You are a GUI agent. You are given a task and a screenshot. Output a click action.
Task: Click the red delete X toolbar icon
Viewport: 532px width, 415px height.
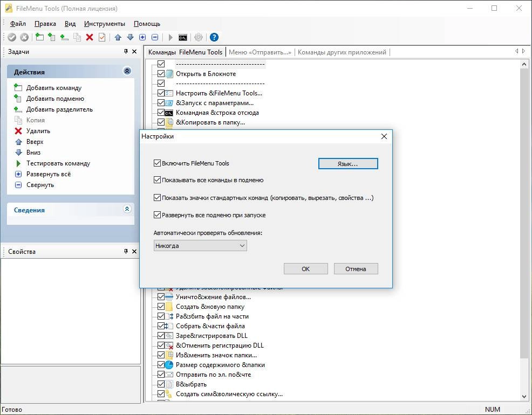90,37
